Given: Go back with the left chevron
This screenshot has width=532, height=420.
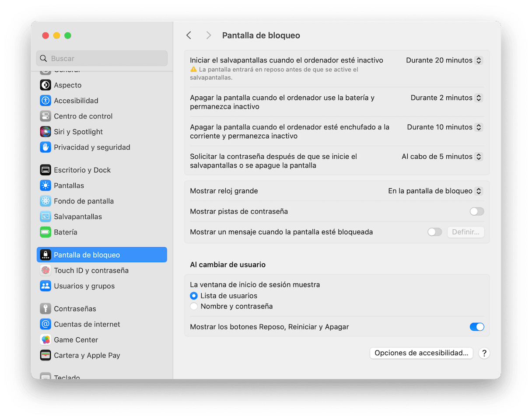Looking at the screenshot, I should tap(189, 35).
